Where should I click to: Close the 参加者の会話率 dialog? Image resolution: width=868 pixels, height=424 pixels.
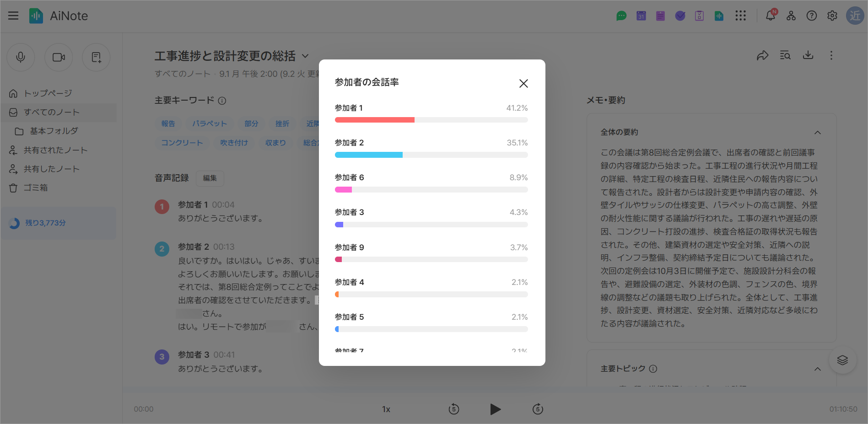(x=523, y=83)
